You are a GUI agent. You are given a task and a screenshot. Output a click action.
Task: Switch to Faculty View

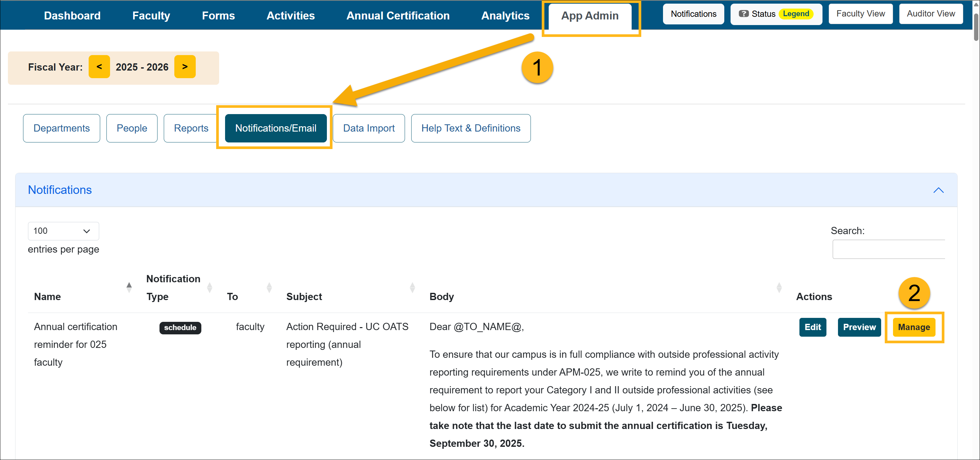pos(860,14)
